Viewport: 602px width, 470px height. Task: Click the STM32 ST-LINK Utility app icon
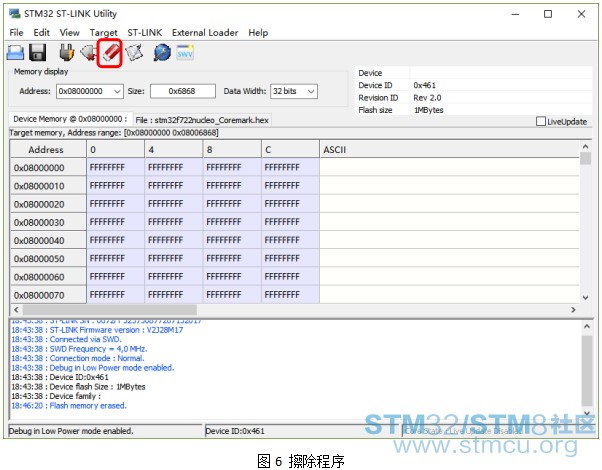coord(15,13)
